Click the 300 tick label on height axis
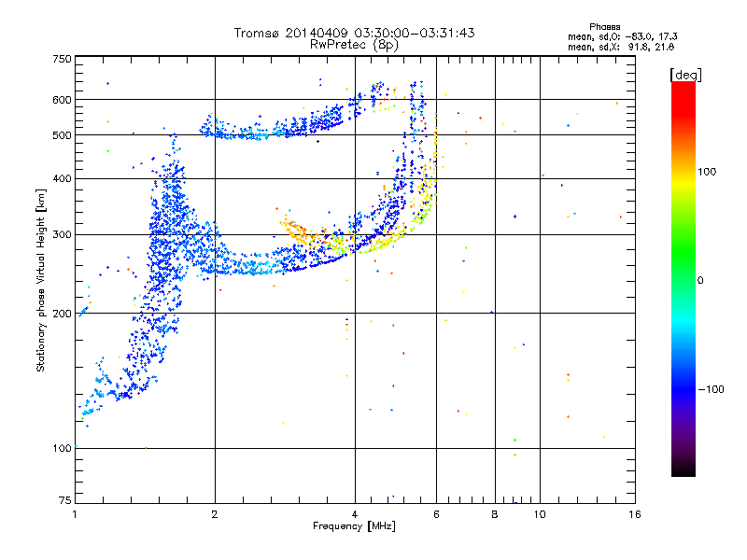Viewport: 747px width, 560px height. 62,235
